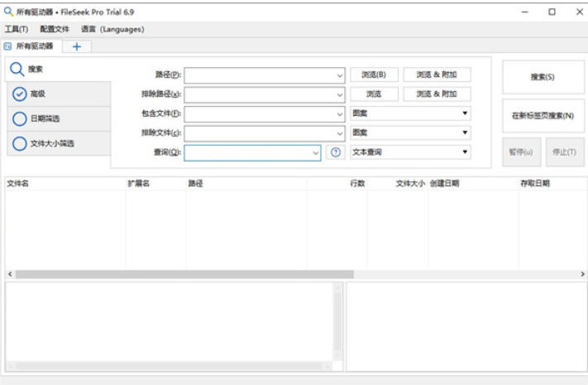This screenshot has width=588, height=385.
Task: Click 浏览 button for 排除路径
Action: (x=374, y=94)
